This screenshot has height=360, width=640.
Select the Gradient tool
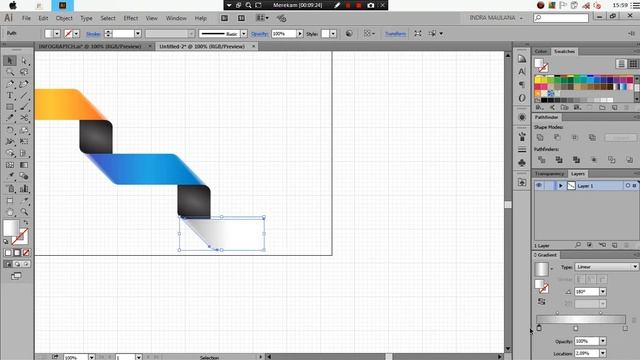(x=24, y=165)
